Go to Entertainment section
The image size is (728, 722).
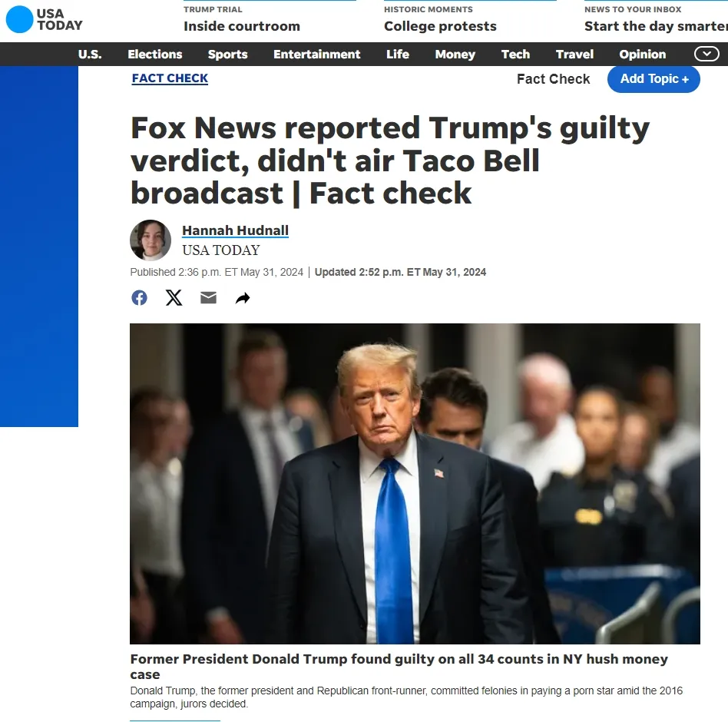pos(316,55)
